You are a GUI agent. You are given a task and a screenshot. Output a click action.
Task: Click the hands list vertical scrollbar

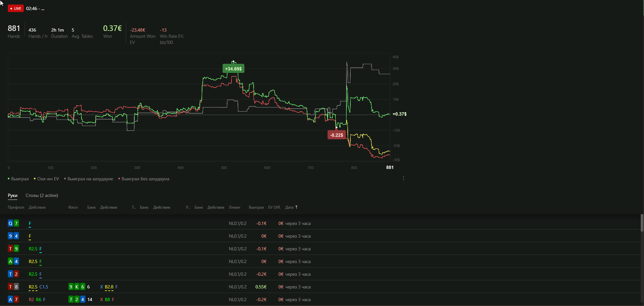(642, 223)
